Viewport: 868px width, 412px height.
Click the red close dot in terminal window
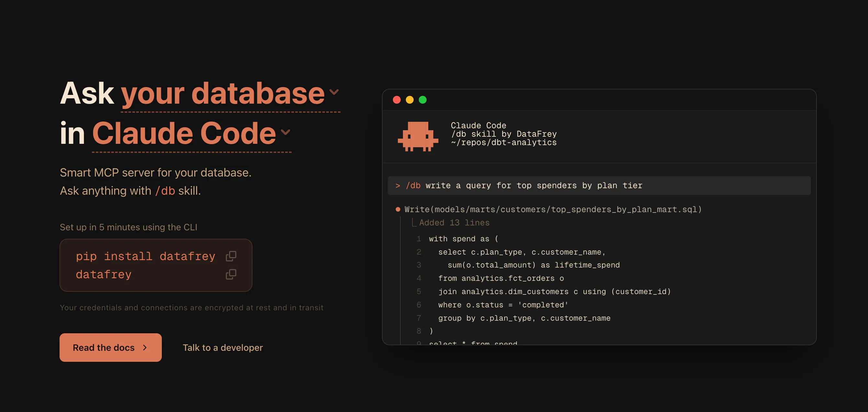click(x=396, y=100)
